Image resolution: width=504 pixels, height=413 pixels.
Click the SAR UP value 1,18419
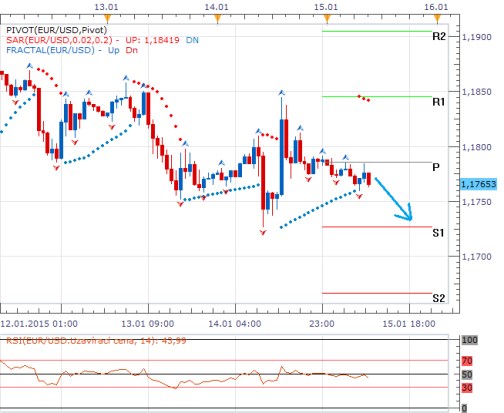[x=162, y=40]
